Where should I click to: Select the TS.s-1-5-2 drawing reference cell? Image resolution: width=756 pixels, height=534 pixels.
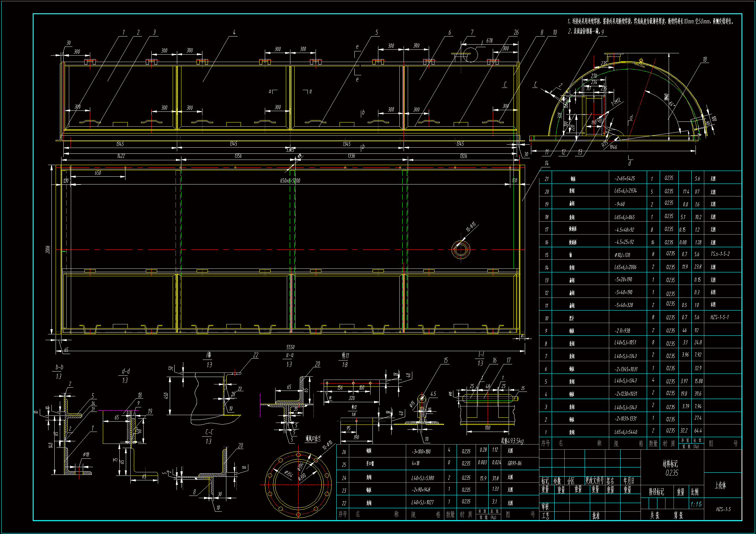pos(720,254)
